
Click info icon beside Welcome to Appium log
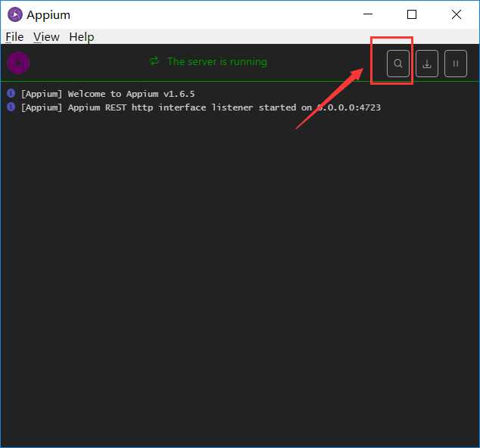[11, 93]
